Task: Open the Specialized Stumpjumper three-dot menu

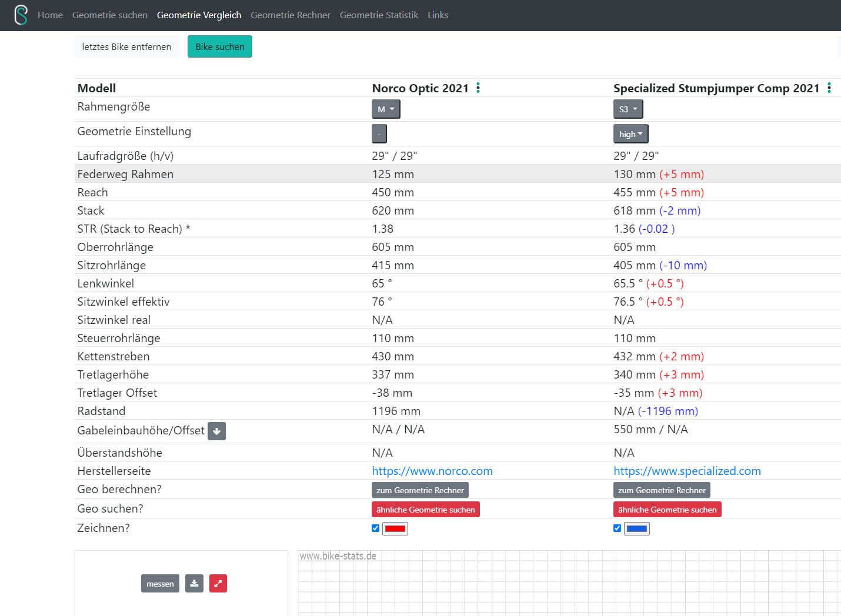Action: tap(829, 88)
